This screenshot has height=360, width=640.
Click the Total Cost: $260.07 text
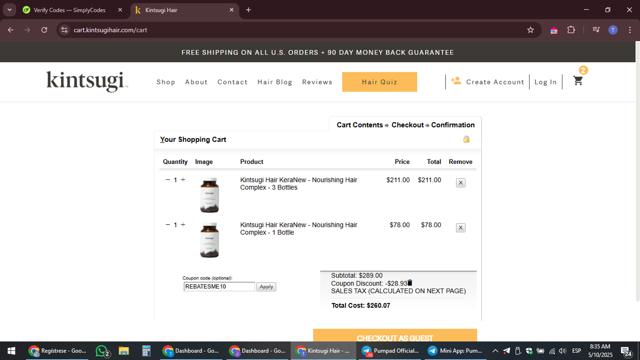pos(360,305)
